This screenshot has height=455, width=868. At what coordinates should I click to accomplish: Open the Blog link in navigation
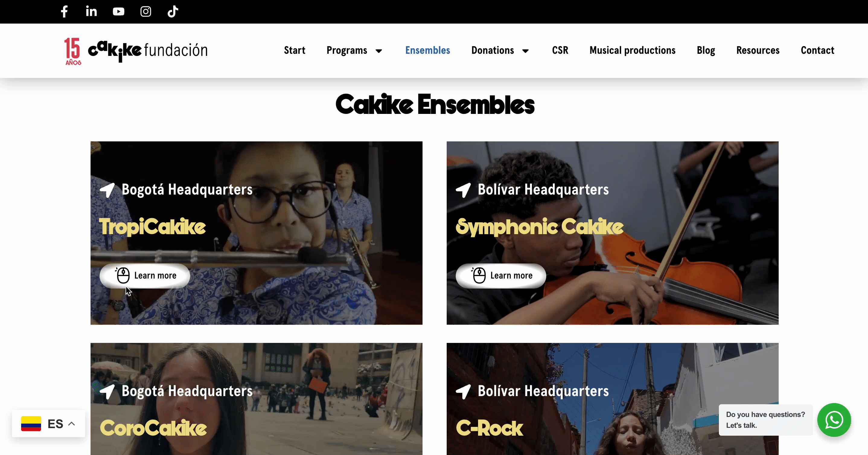(706, 50)
